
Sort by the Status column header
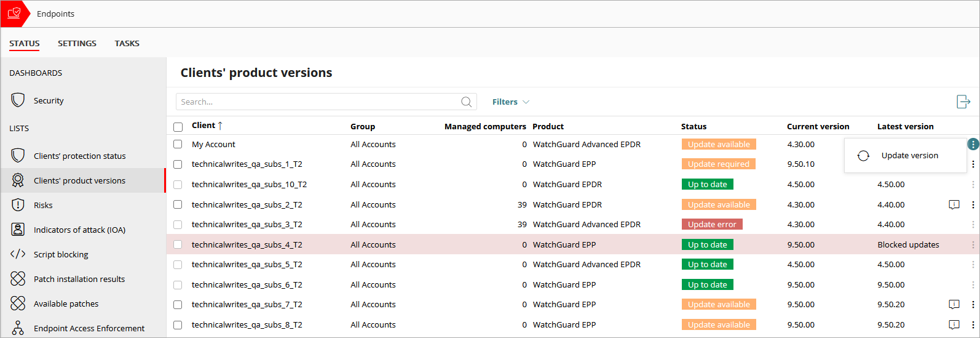694,126
